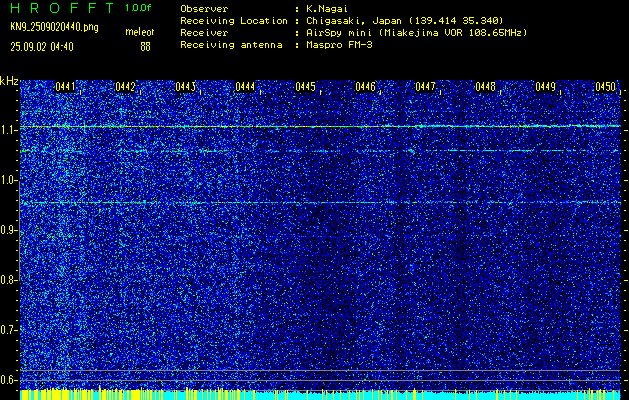The height and width of the screenshot is (400, 629).
Task: Click time marker 0445
Action: (305, 86)
